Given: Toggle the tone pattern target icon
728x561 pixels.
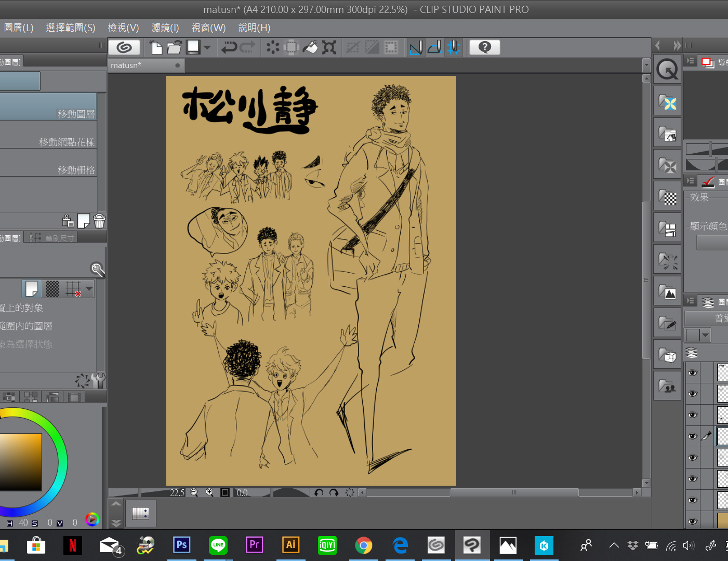Looking at the screenshot, I should 52,288.
